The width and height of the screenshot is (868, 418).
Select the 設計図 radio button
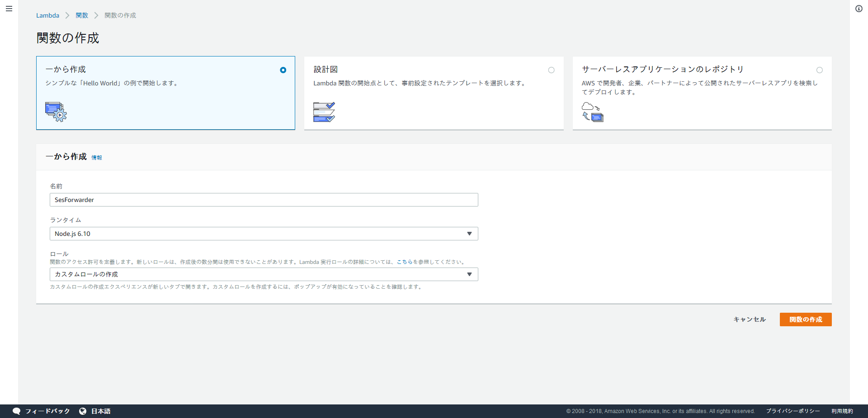click(551, 70)
